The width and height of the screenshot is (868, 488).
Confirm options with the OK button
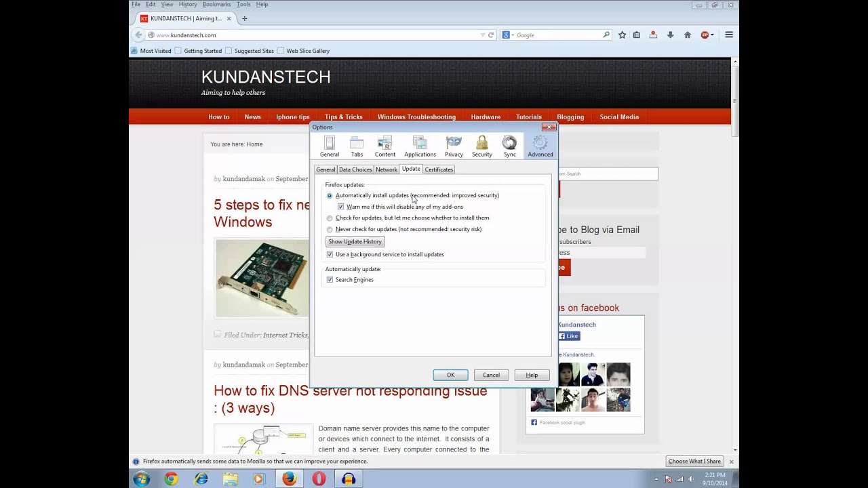(x=450, y=375)
